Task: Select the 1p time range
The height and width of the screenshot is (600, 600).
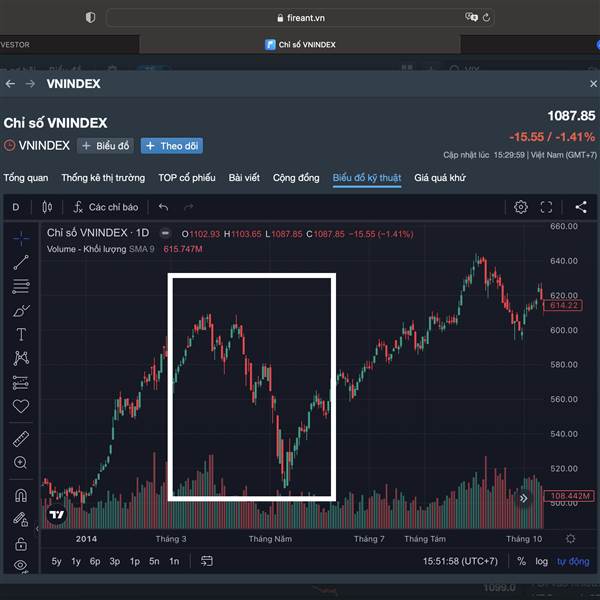Action: (x=134, y=561)
